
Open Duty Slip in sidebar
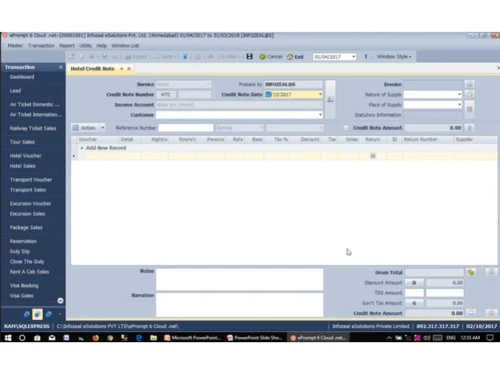(x=20, y=252)
